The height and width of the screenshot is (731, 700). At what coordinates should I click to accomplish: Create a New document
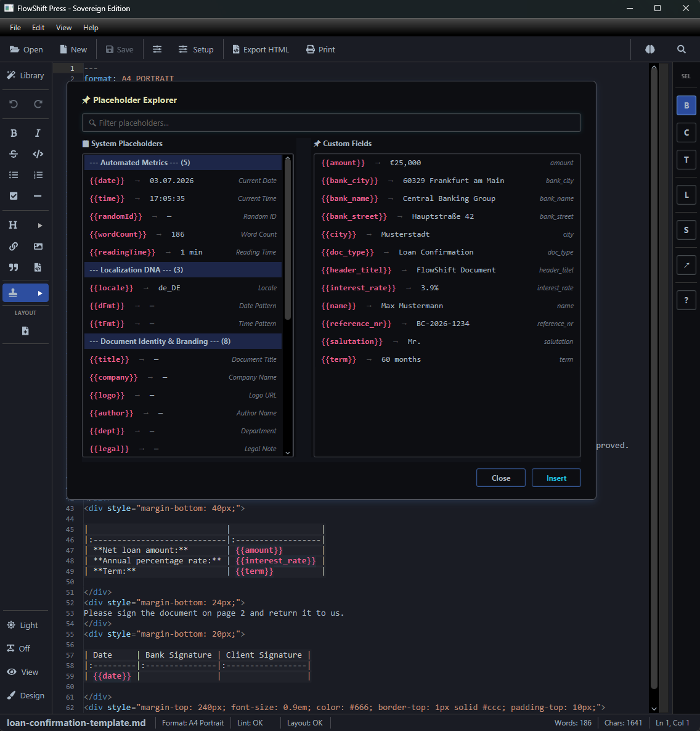coord(73,49)
